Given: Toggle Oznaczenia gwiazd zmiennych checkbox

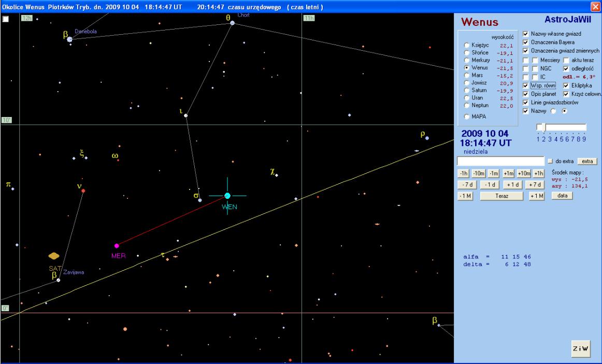Looking at the screenshot, I should [526, 51].
